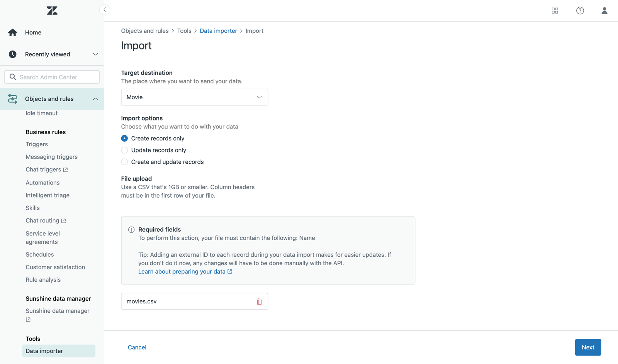Open the Zendesk products grid icon
The image size is (618, 364).
[555, 10]
